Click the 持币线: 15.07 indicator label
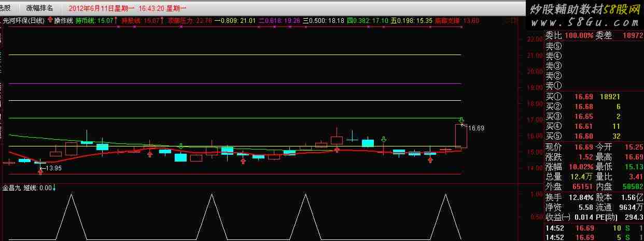644x241 pixels. click(x=94, y=21)
